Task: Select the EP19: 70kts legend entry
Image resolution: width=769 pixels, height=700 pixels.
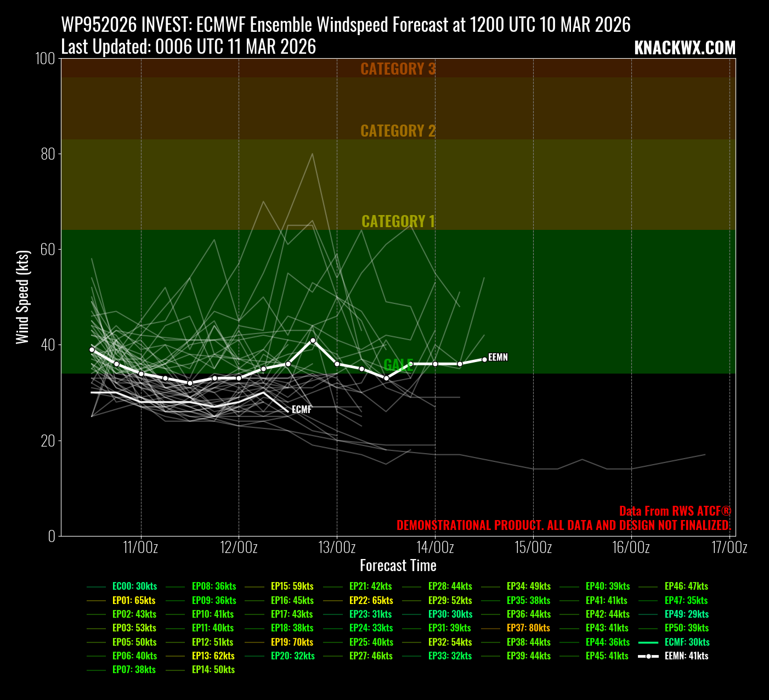Action: [x=292, y=642]
